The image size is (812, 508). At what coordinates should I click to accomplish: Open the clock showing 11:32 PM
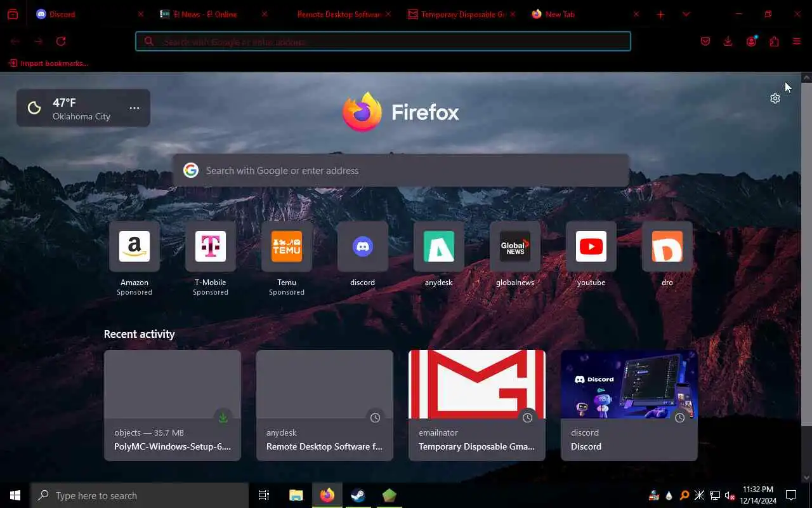[758, 495]
